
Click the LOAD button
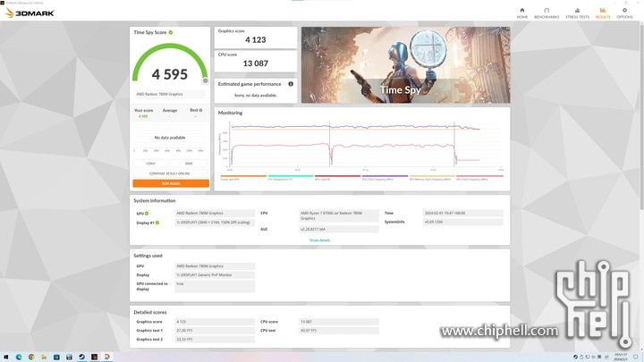coord(151,164)
